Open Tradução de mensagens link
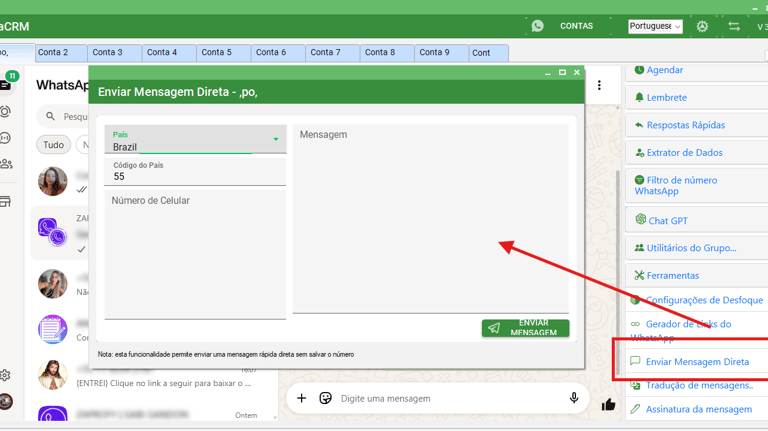Image resolution: width=768 pixels, height=431 pixels. (699, 385)
